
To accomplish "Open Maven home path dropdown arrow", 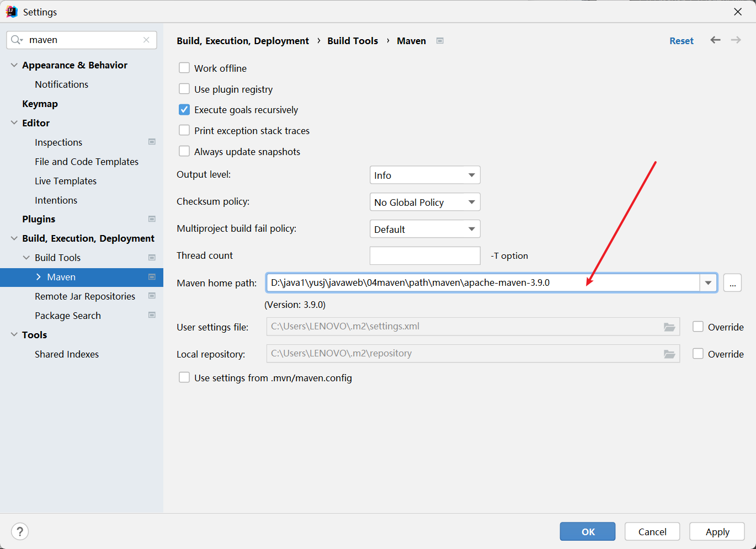I will point(708,283).
